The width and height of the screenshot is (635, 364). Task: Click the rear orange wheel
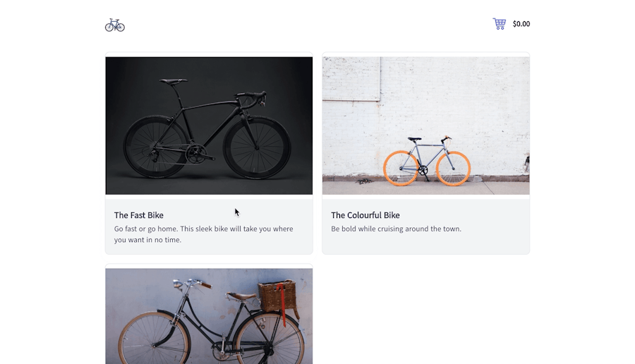coord(401,169)
